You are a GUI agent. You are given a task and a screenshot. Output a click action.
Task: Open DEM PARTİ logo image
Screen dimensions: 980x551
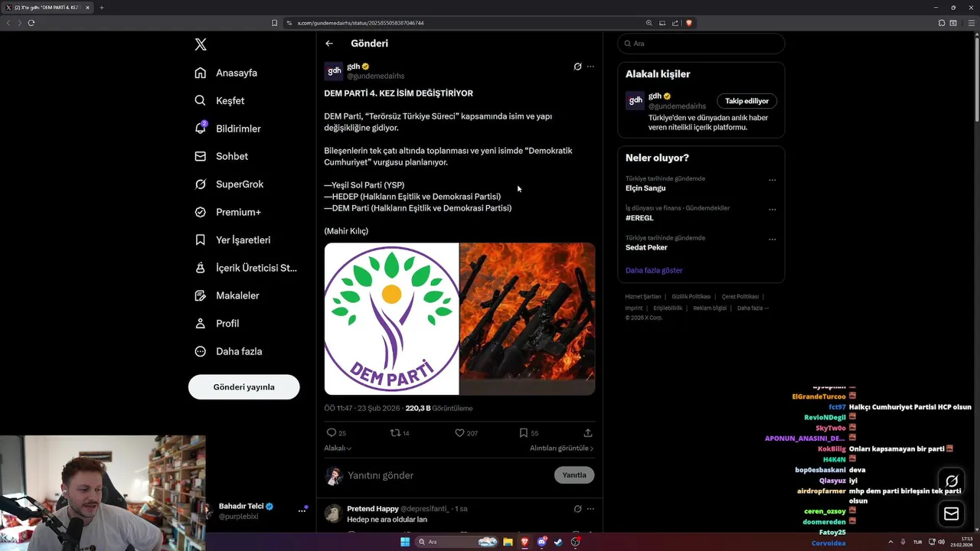391,318
